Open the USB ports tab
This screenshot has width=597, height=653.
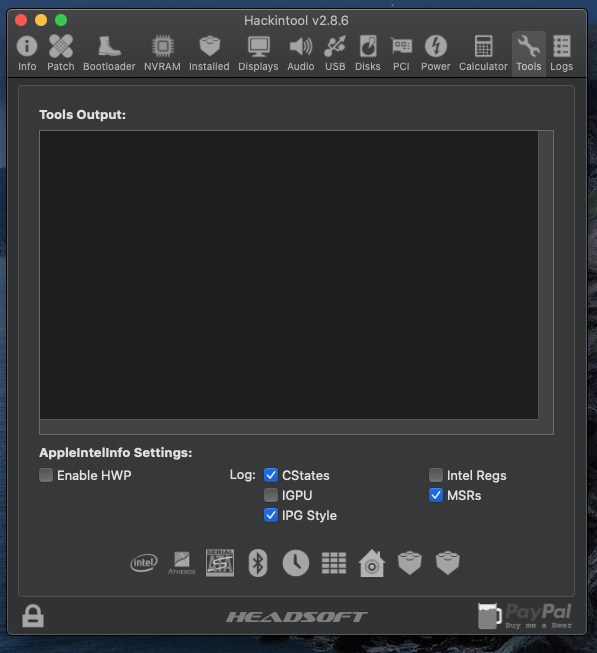click(x=335, y=53)
